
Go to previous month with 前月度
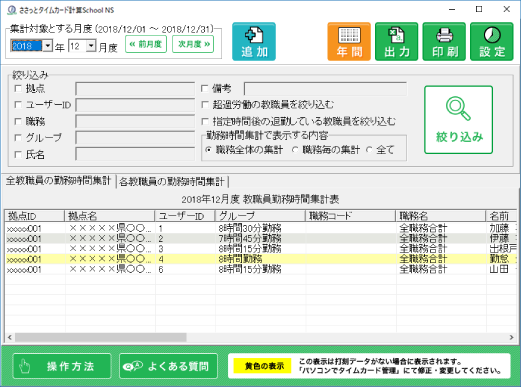point(146,44)
